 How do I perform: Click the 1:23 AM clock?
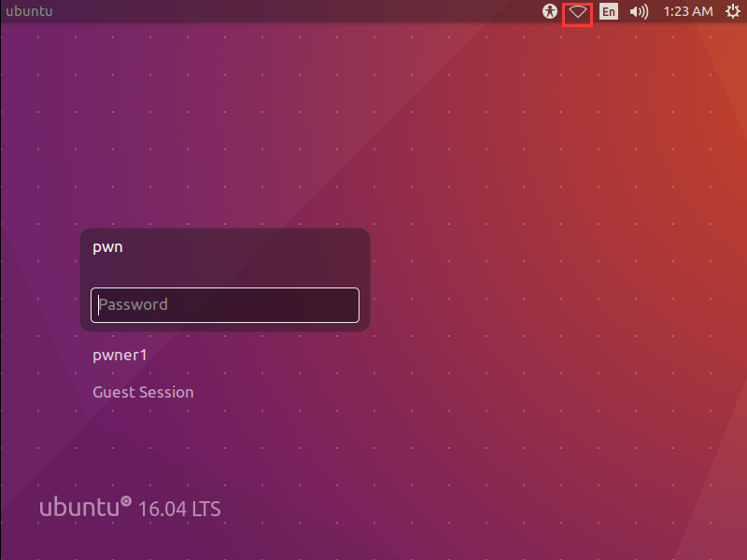pyautogui.click(x=688, y=11)
